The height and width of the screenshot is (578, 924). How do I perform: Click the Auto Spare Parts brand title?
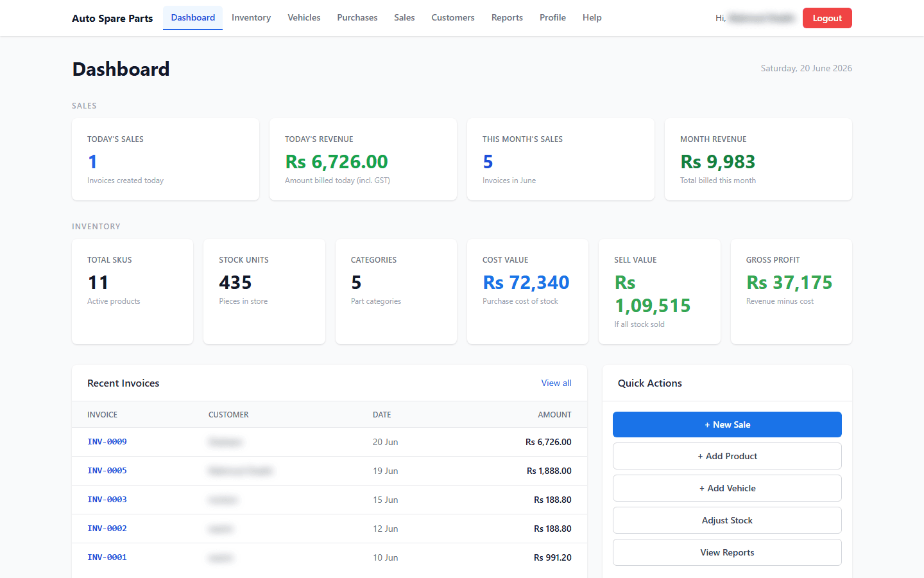click(112, 18)
